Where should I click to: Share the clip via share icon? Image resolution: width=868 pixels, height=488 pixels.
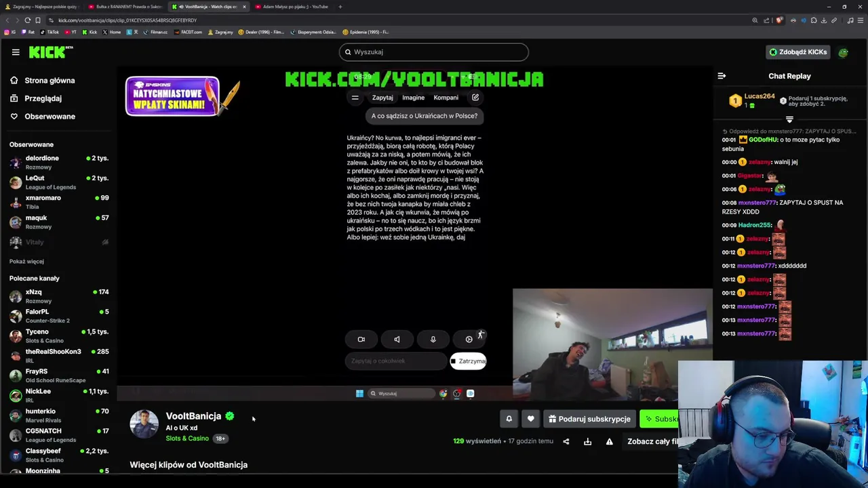pyautogui.click(x=566, y=441)
